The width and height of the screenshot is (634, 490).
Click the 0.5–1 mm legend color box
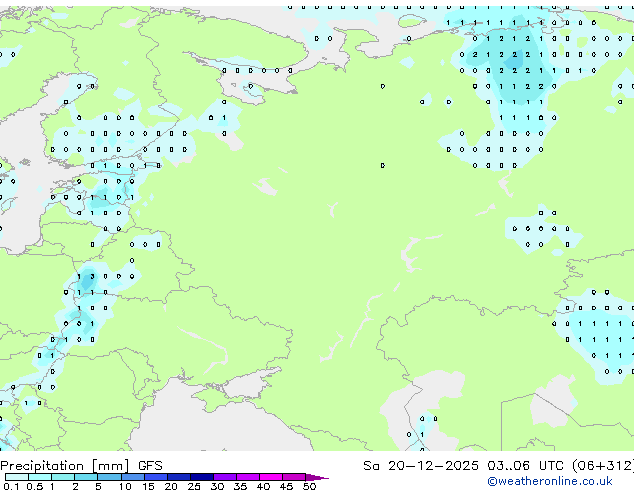click(40, 477)
